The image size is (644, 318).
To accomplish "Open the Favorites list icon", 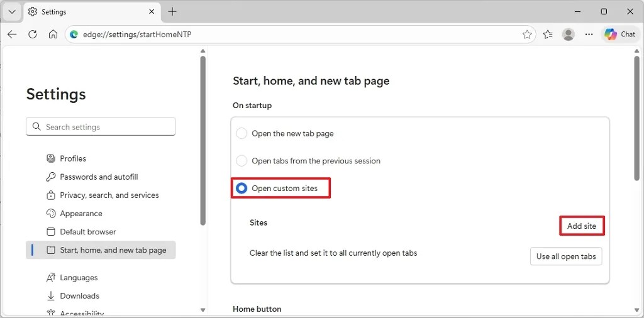I will (548, 35).
